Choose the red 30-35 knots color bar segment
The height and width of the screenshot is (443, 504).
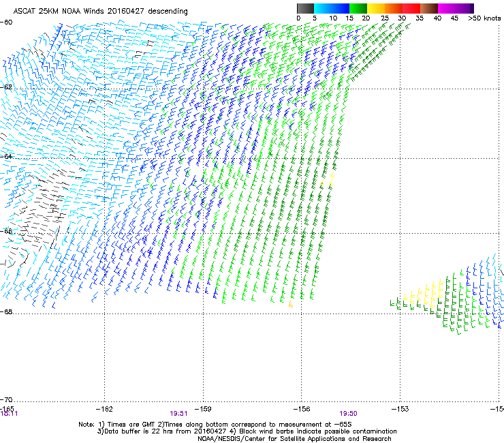click(411, 8)
